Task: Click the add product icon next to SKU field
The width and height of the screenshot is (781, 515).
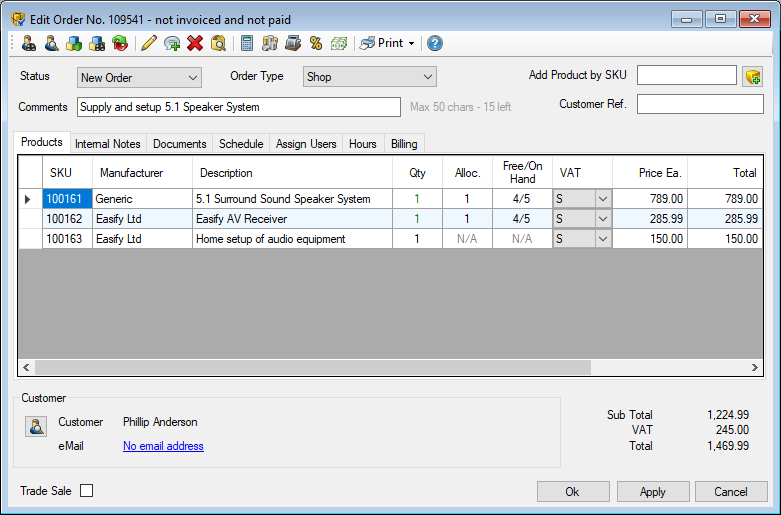Action: pyautogui.click(x=752, y=76)
